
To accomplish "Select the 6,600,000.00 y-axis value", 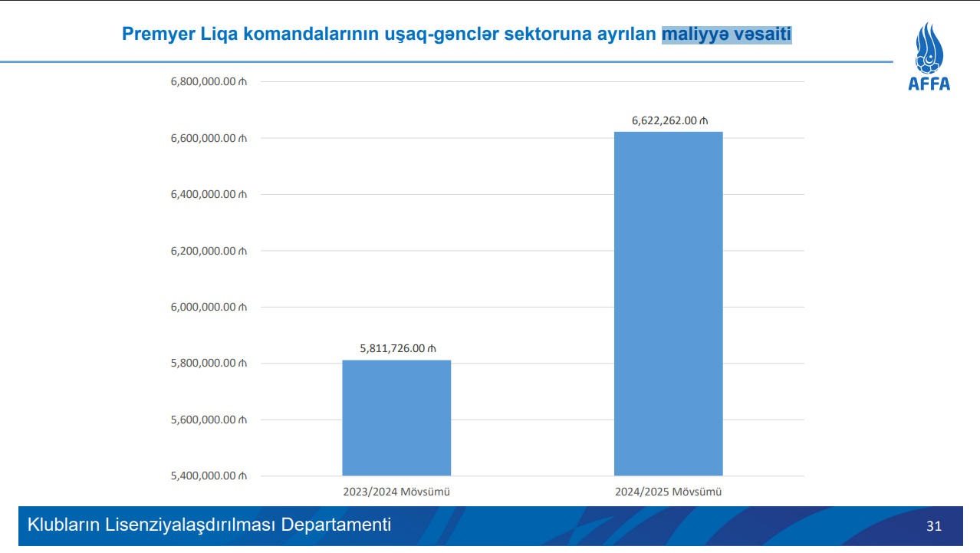I will coord(209,139).
